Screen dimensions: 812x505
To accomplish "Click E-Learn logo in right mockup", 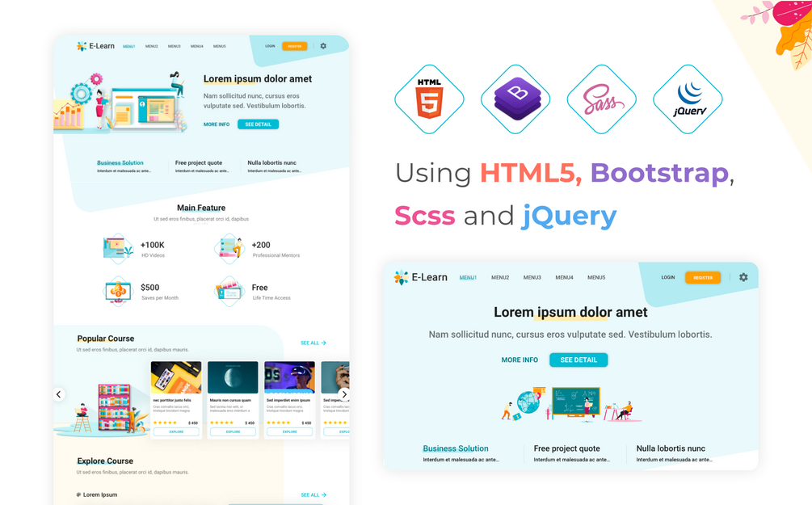I will (420, 277).
